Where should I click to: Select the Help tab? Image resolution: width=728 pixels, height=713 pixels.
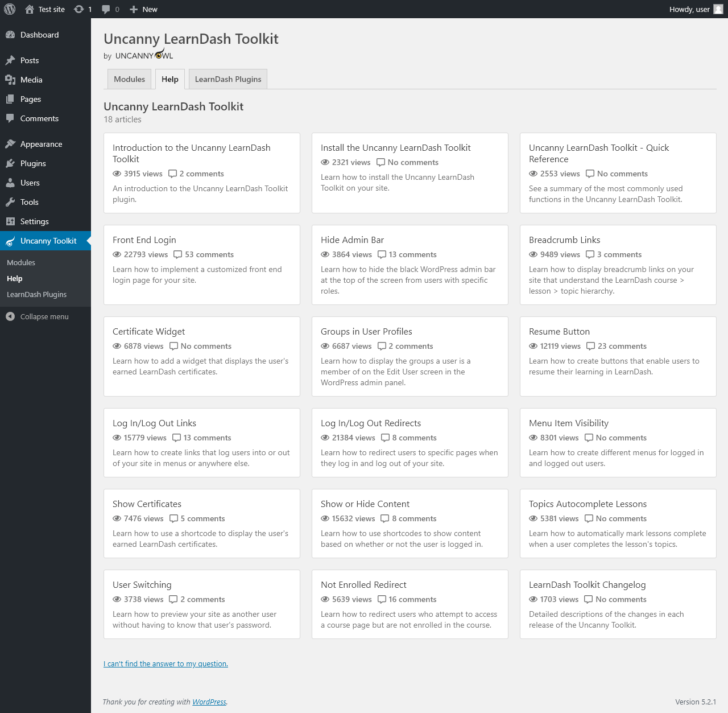click(x=170, y=79)
